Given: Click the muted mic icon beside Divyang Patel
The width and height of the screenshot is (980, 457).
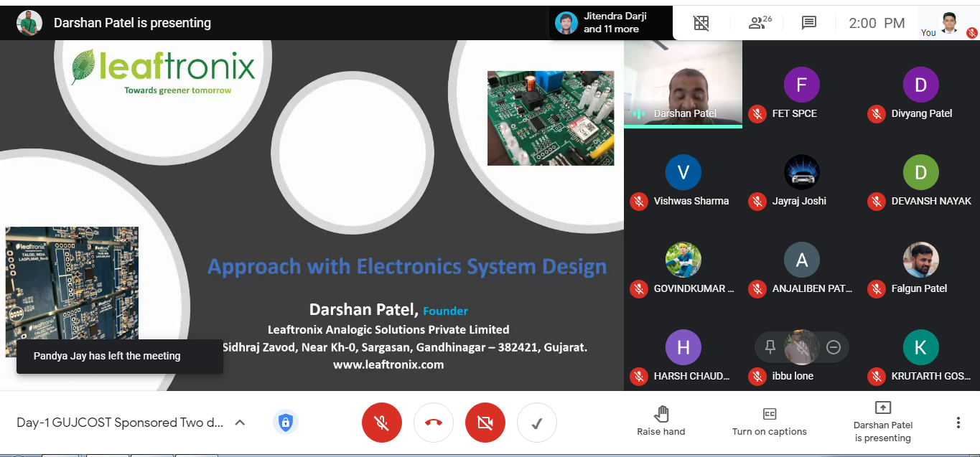Looking at the screenshot, I should click(x=876, y=113).
